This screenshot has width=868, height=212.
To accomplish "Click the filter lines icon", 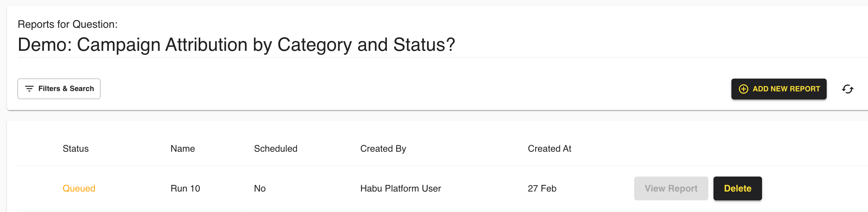I will [29, 88].
